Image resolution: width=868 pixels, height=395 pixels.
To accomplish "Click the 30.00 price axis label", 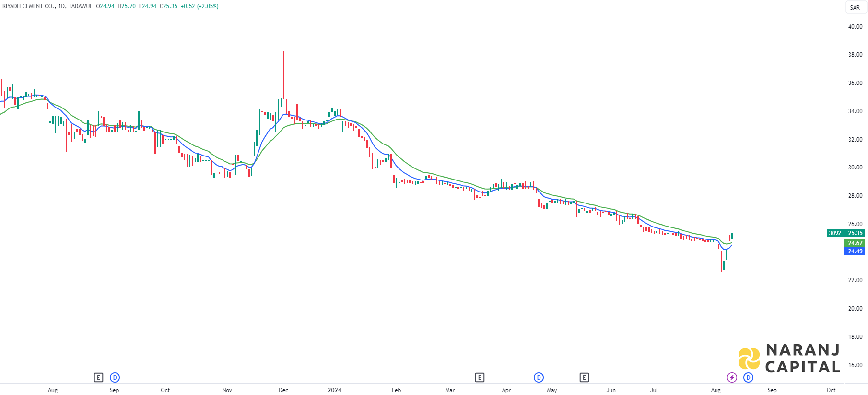I will tap(855, 168).
